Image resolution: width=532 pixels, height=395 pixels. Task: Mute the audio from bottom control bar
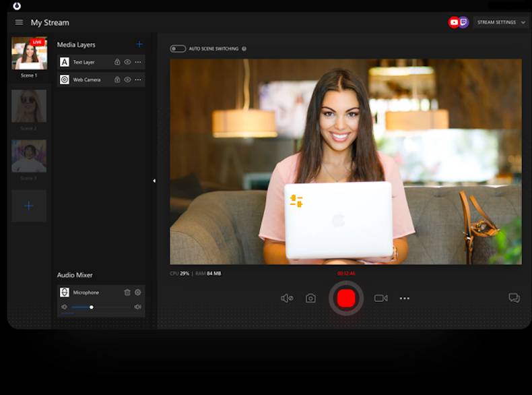287,298
